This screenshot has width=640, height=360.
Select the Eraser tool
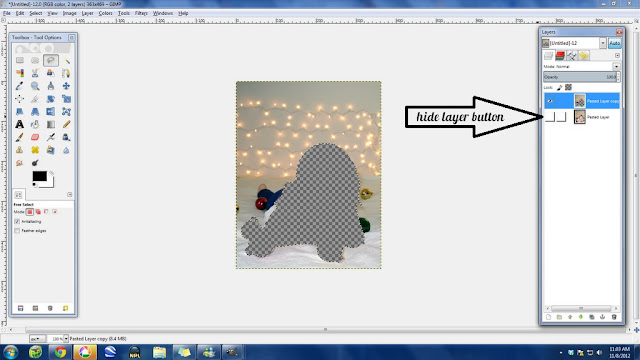[35, 137]
